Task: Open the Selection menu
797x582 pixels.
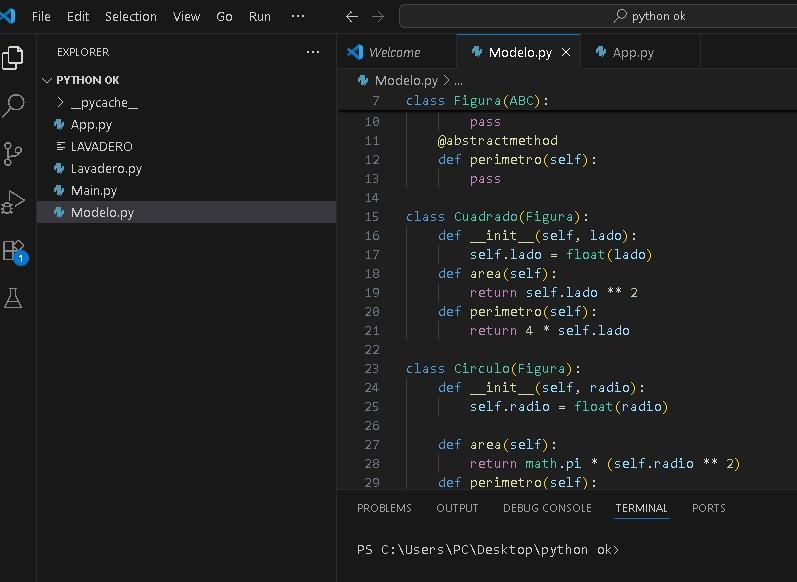Action: pyautogui.click(x=131, y=16)
